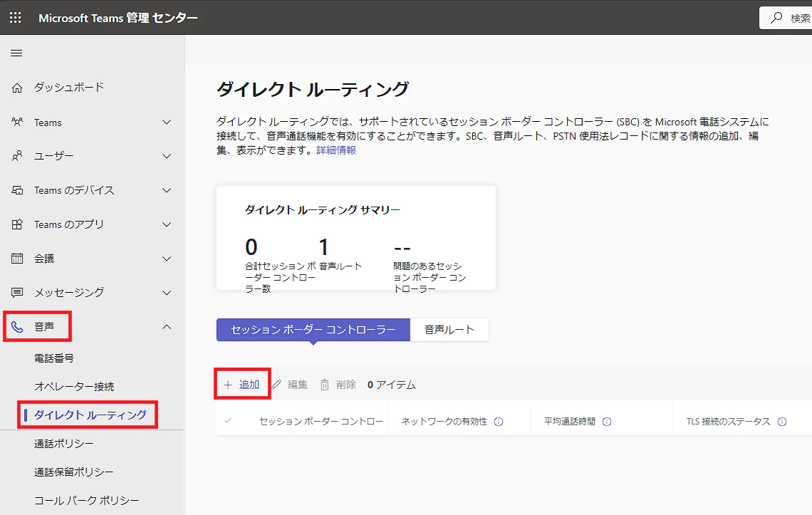Click the dashboard home icon
The height and width of the screenshot is (515, 812).
17,88
